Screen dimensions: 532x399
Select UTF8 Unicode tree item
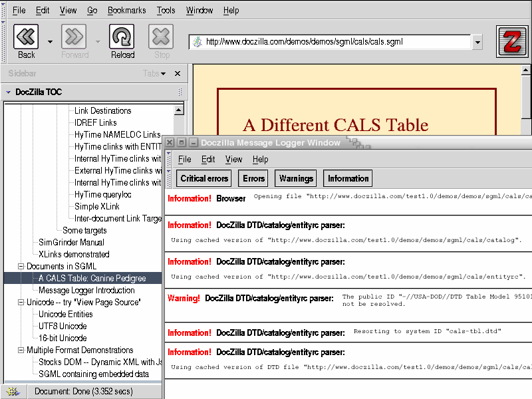(63, 326)
